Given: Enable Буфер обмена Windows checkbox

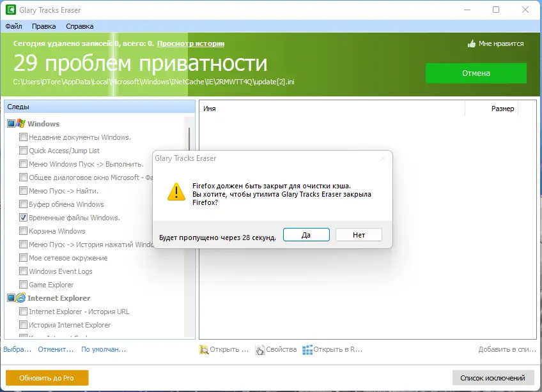Looking at the screenshot, I should (23, 204).
